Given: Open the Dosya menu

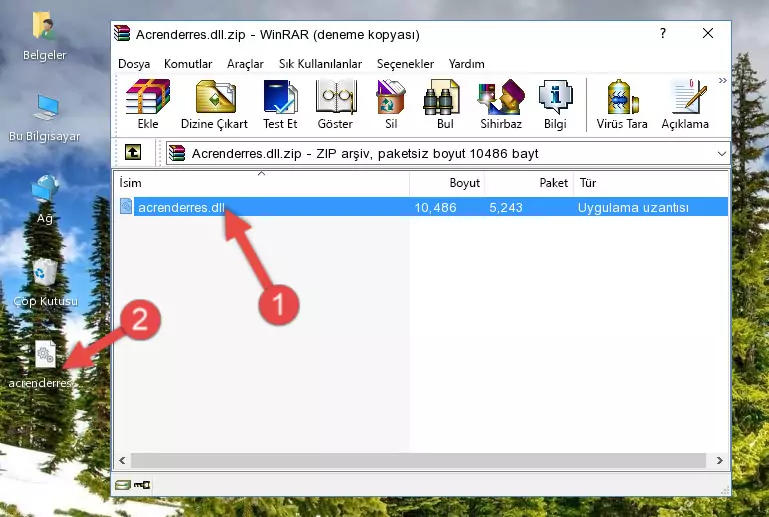Looking at the screenshot, I should pos(134,64).
